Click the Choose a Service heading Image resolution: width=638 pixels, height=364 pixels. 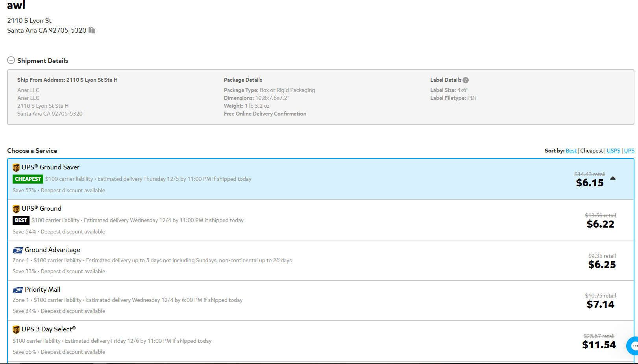[x=32, y=151]
